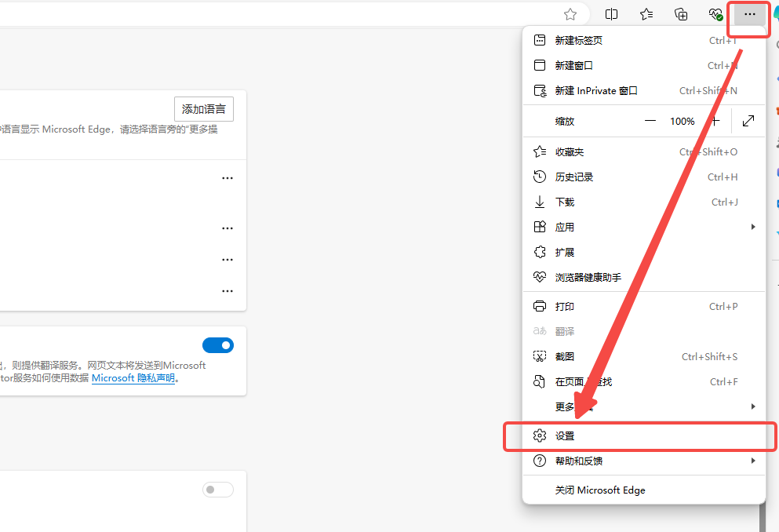This screenshot has height=532, width=779.
Task: Open the favorites list toolbar icon
Action: (x=646, y=14)
